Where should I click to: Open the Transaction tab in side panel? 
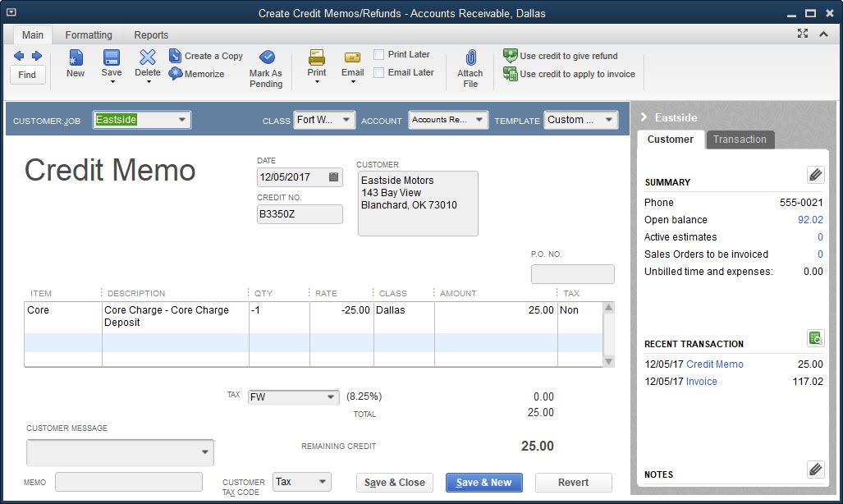pos(740,140)
